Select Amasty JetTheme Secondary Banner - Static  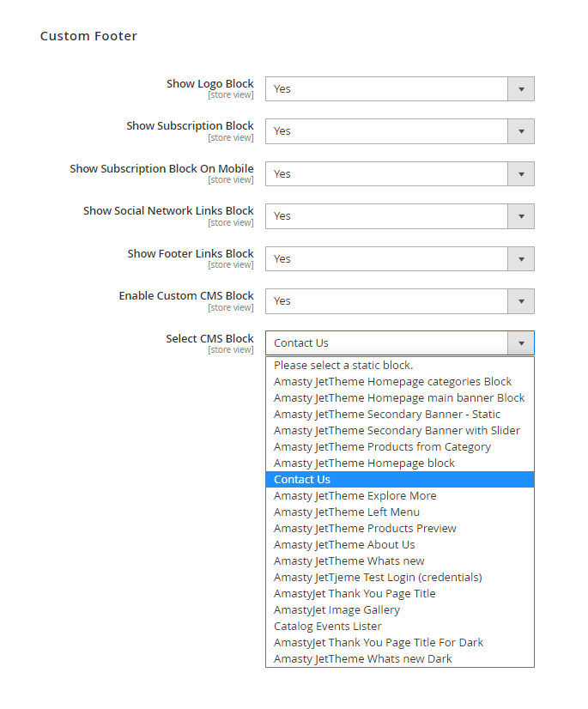387,415
